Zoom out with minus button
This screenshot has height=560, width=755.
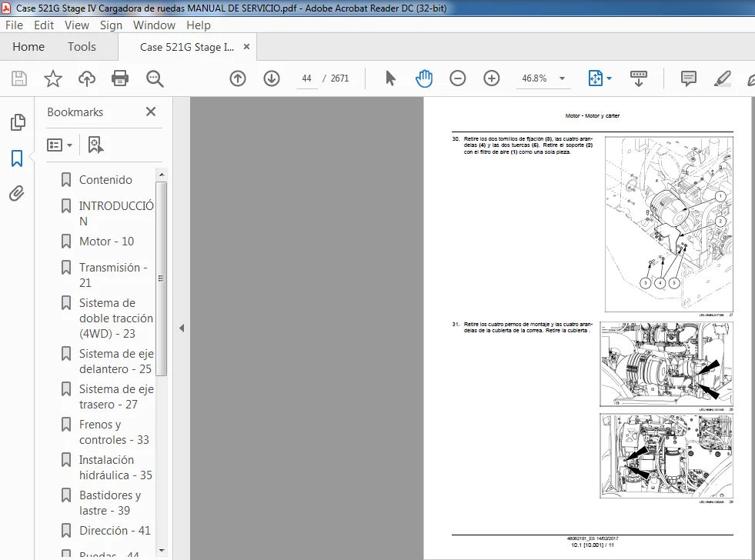tap(457, 78)
